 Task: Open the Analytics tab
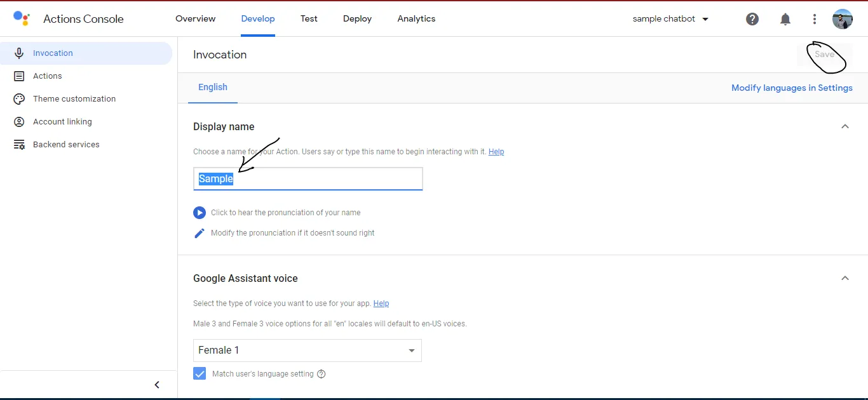coord(416,18)
